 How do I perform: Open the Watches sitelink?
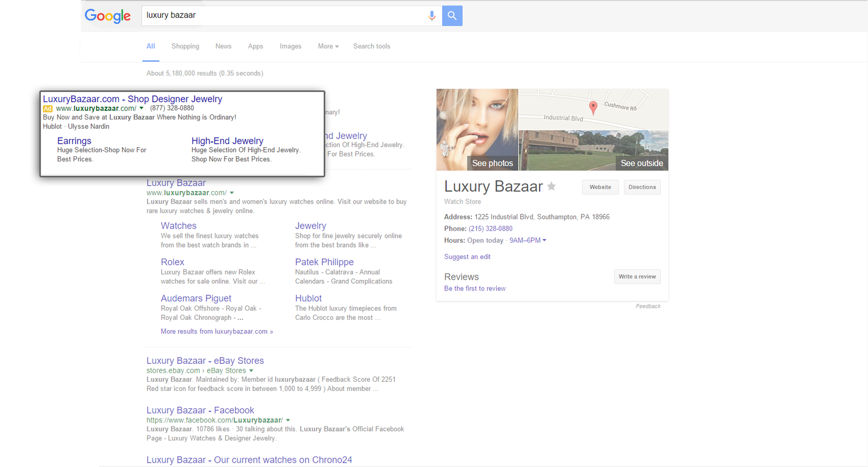pyautogui.click(x=178, y=226)
